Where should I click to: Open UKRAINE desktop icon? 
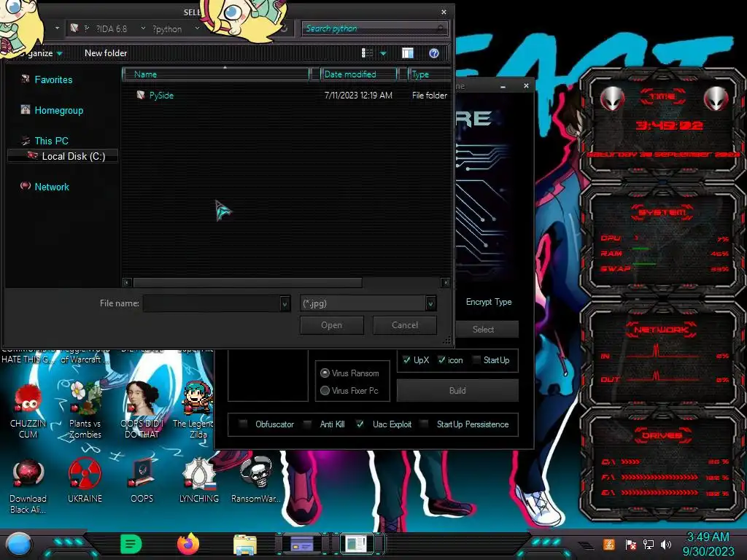[x=85, y=481]
